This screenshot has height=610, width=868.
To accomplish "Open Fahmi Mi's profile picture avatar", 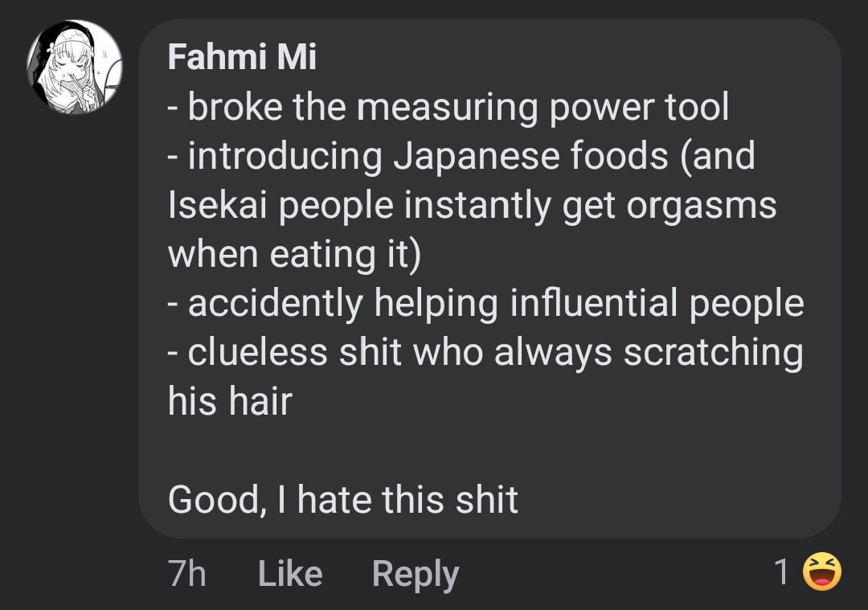I will (74, 68).
